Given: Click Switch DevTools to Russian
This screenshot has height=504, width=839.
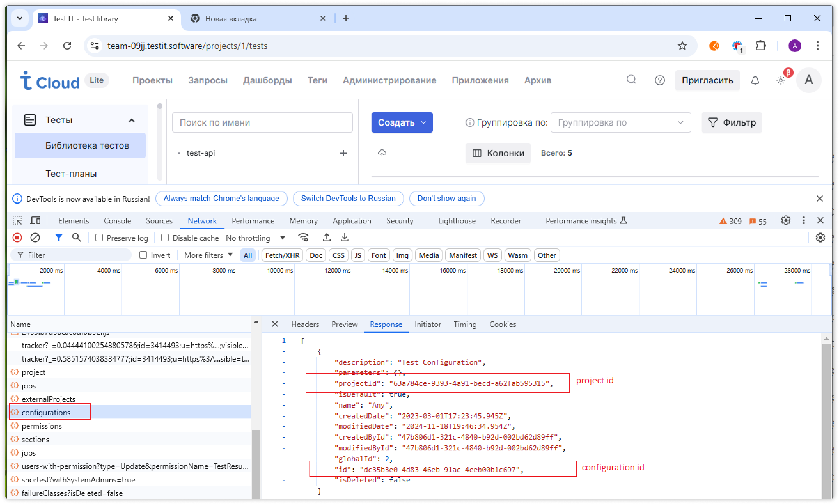Looking at the screenshot, I should tap(348, 199).
